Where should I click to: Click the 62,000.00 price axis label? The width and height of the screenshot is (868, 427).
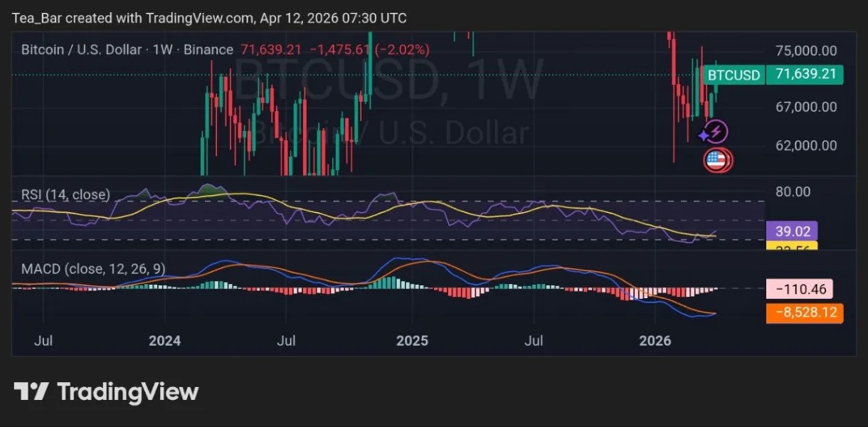tap(806, 145)
